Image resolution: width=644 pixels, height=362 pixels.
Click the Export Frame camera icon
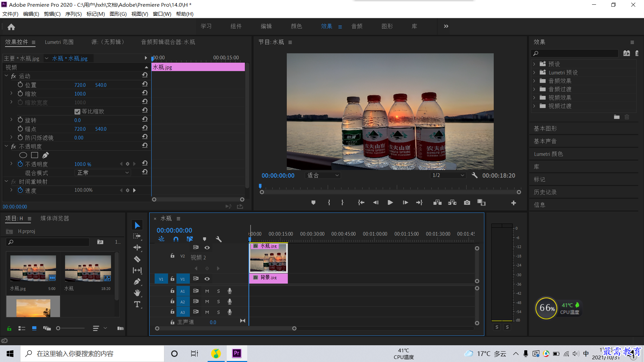pyautogui.click(x=467, y=202)
